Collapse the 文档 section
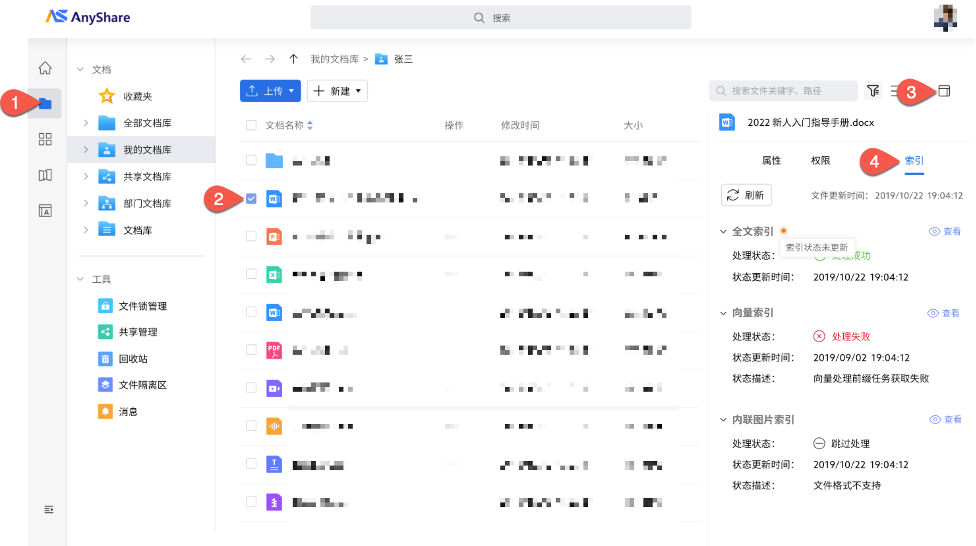976x546 pixels. click(x=80, y=69)
